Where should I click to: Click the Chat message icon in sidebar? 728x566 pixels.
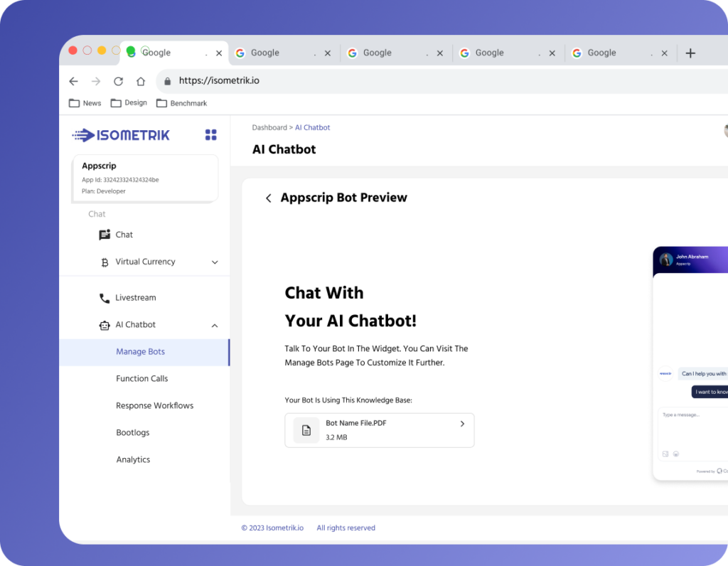pyautogui.click(x=105, y=235)
